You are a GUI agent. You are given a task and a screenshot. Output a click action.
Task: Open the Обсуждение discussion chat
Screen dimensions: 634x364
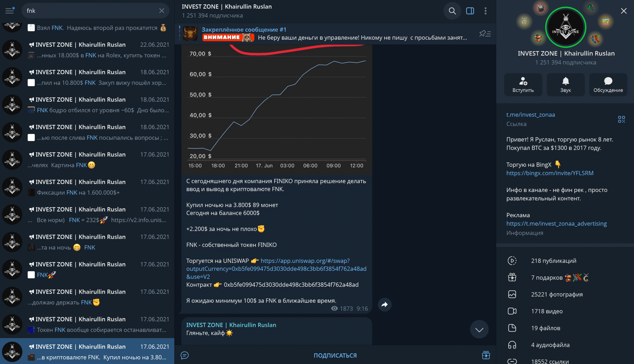[608, 85]
